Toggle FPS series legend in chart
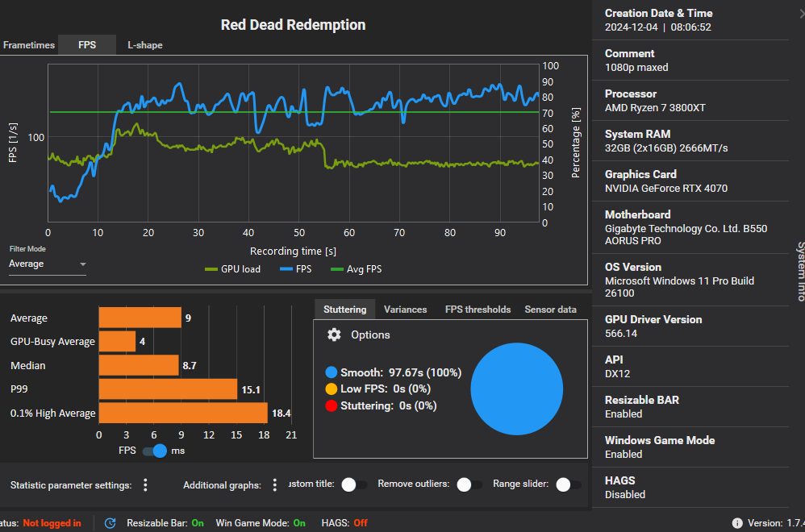This screenshot has height=532, width=805. (x=296, y=269)
